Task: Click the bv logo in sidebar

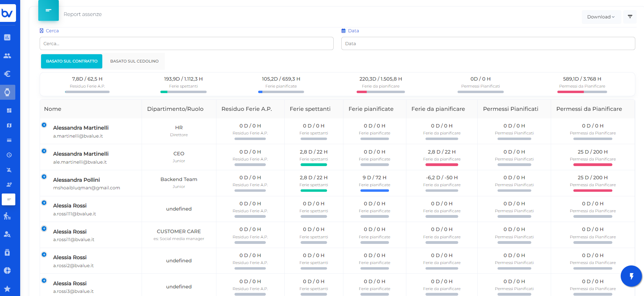Action: point(8,13)
